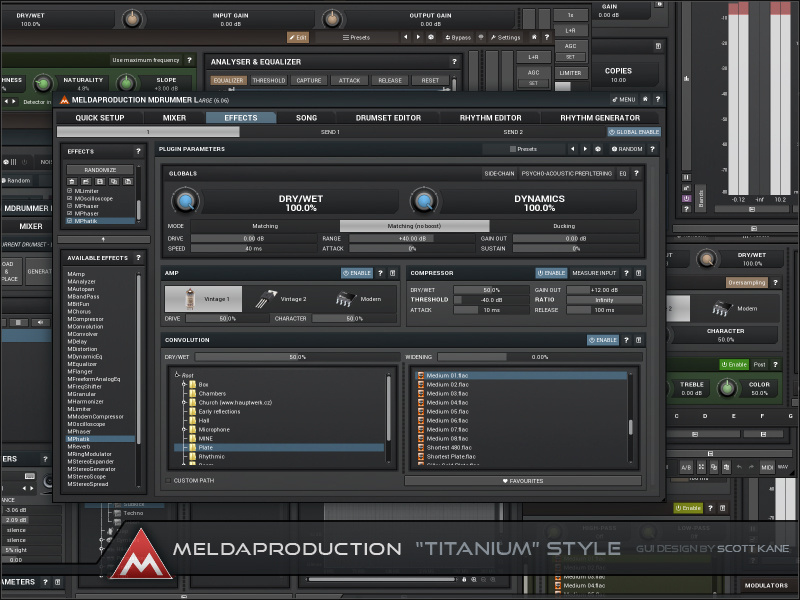Expand the Church folder in tree
Screen dimensions: 800x600
[x=185, y=403]
